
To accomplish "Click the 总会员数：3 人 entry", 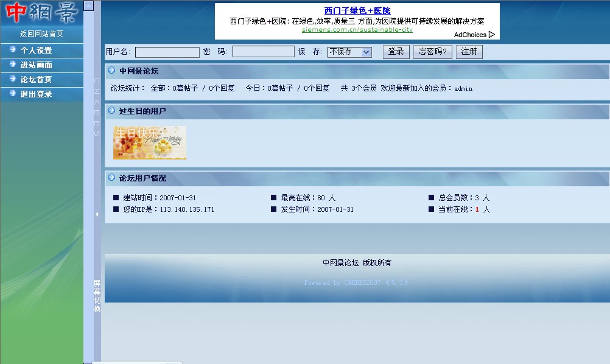I will pyautogui.click(x=464, y=198).
